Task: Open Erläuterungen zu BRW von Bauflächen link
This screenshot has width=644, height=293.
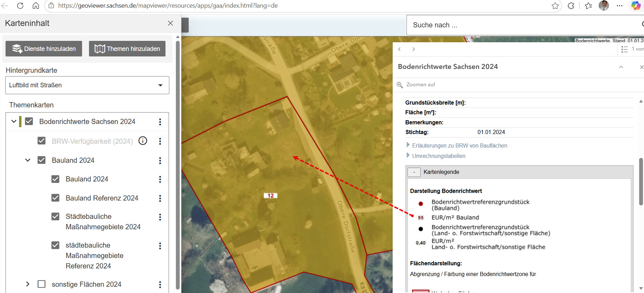Action: click(459, 145)
